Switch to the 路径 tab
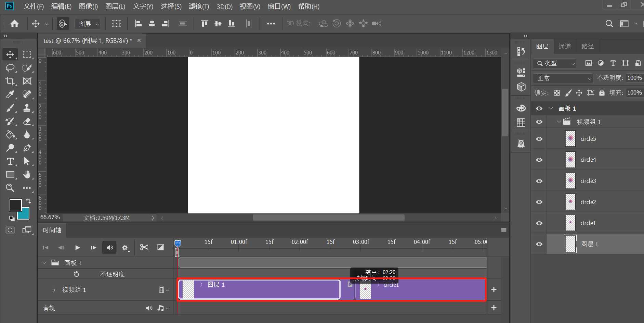The height and width of the screenshot is (323, 644). pyautogui.click(x=588, y=46)
